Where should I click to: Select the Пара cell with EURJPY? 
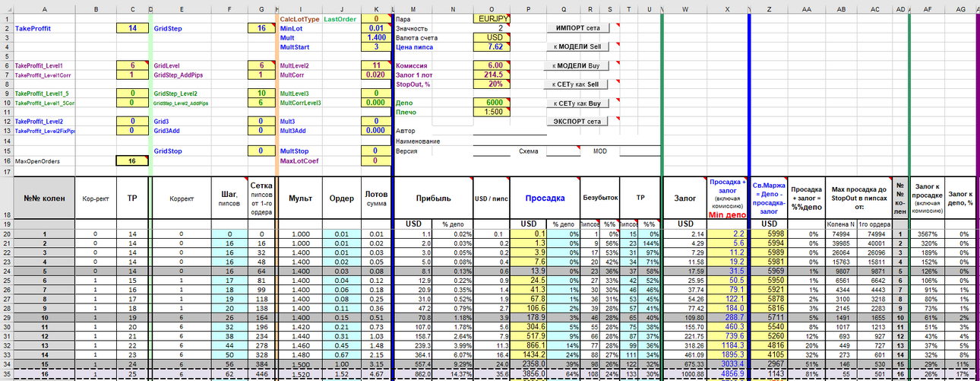click(x=492, y=18)
